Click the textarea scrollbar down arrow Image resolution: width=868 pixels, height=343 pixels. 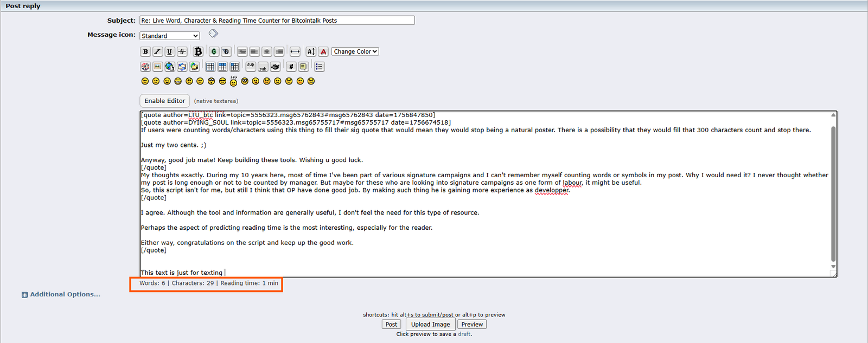pos(833,267)
